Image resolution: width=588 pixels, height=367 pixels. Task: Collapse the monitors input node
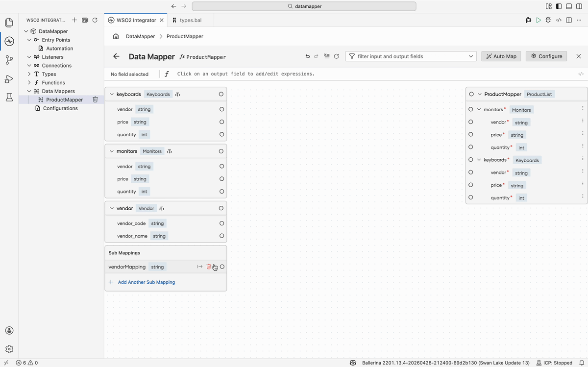112,151
